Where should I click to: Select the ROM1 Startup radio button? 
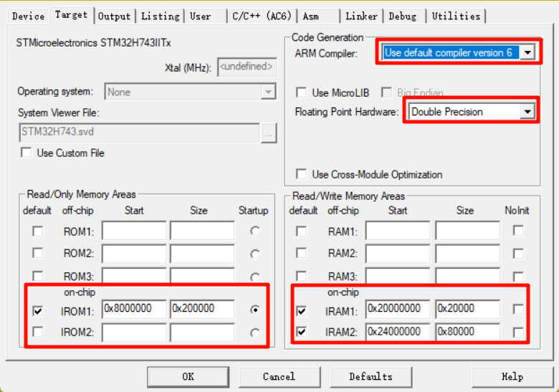(254, 231)
